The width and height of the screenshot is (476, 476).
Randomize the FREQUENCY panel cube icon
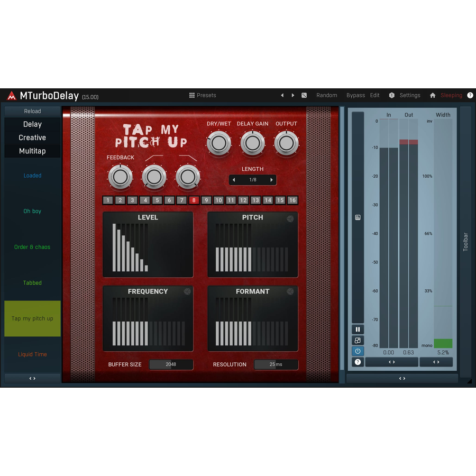pos(187,291)
